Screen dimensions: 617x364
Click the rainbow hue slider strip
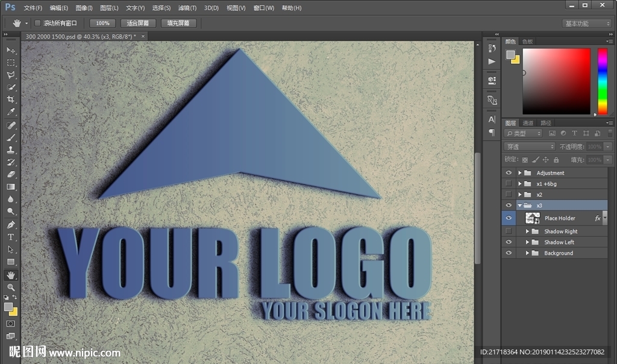pos(602,81)
